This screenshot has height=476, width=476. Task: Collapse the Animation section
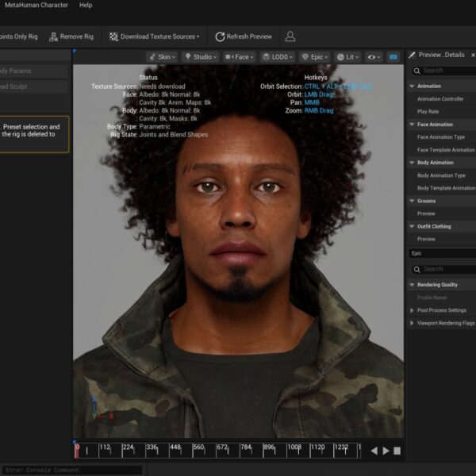412,86
